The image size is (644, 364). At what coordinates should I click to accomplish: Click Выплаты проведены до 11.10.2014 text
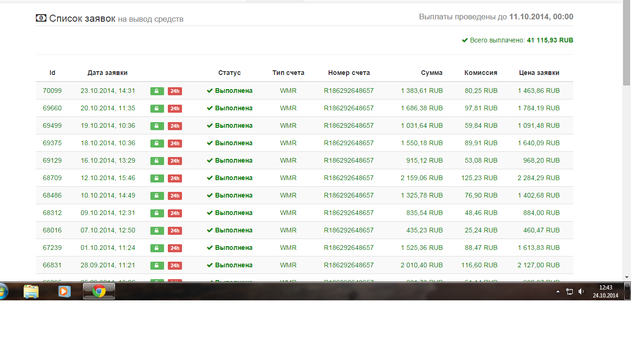[x=496, y=17]
